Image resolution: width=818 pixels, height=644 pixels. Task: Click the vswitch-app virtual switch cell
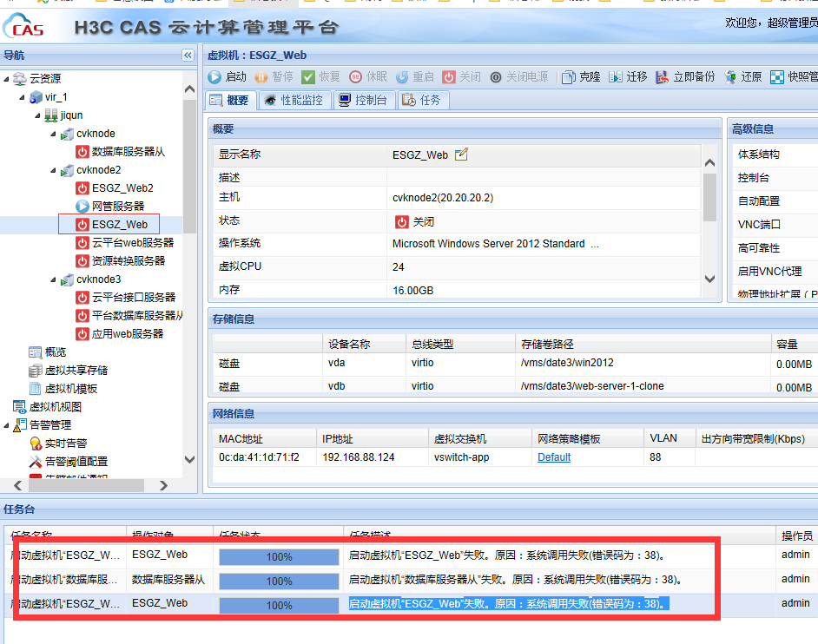[x=461, y=457]
